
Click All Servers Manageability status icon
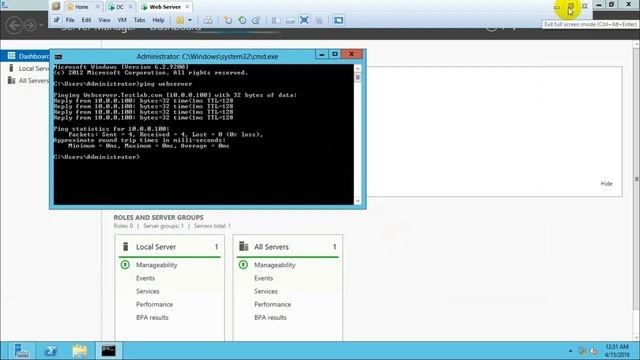[243, 265]
